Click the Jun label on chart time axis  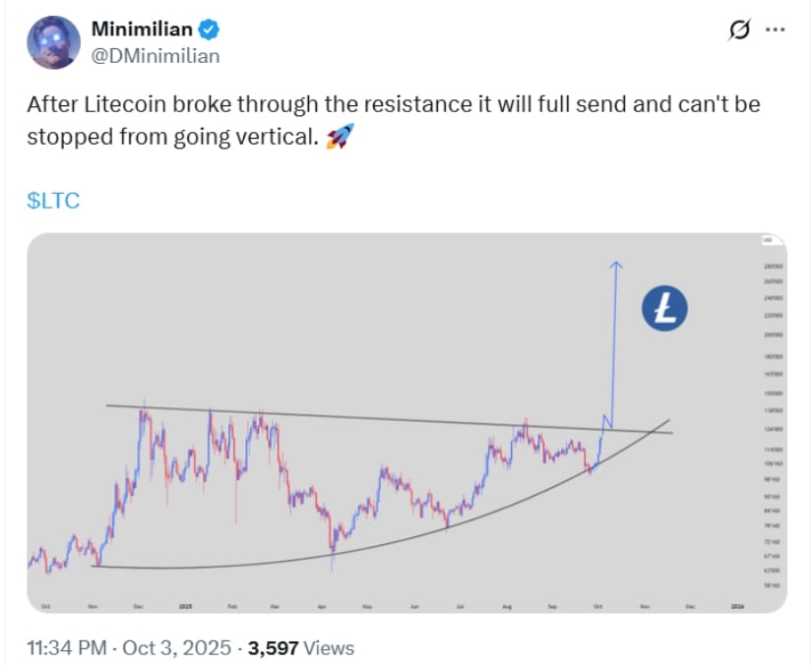(414, 605)
